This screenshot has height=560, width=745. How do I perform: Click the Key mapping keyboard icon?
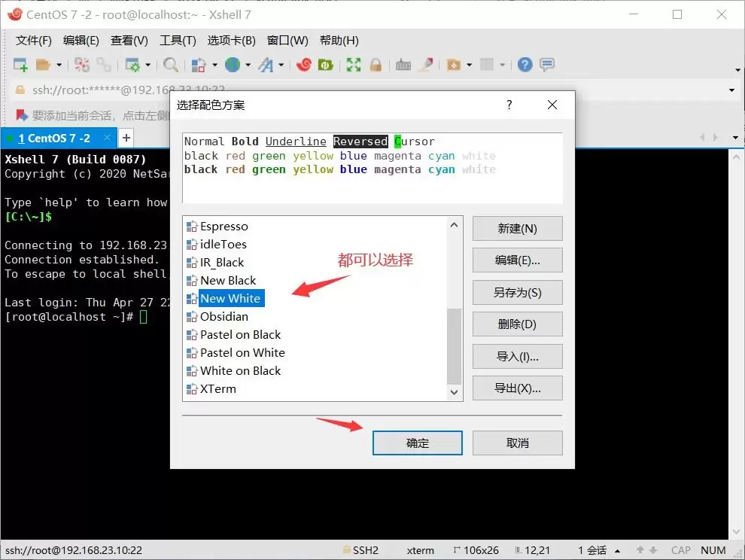(x=403, y=65)
